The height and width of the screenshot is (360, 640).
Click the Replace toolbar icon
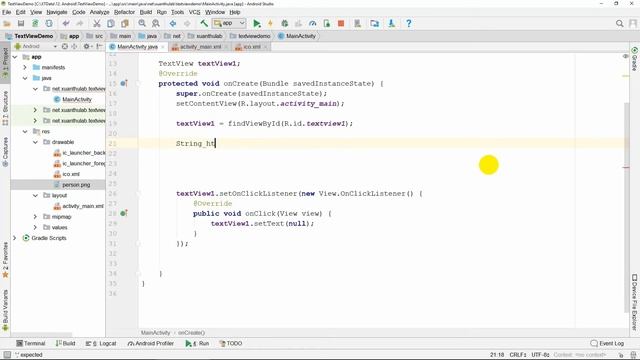pos(156,24)
